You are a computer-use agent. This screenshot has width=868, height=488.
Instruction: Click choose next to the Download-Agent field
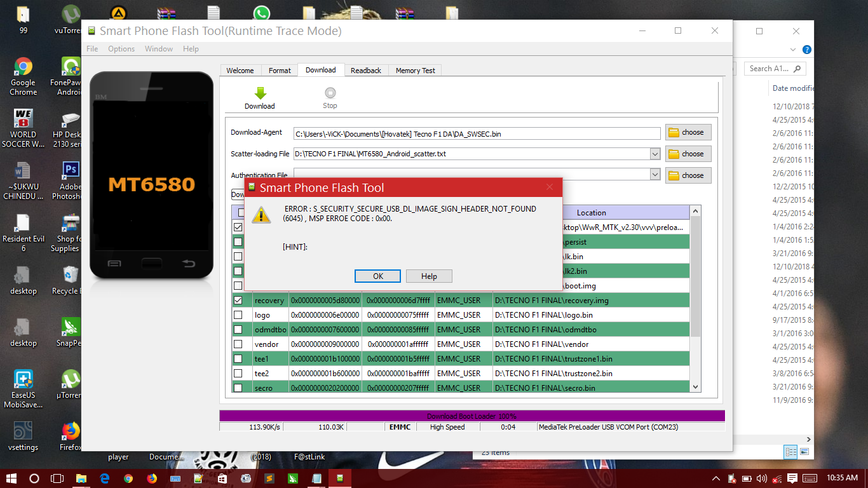[x=688, y=132]
